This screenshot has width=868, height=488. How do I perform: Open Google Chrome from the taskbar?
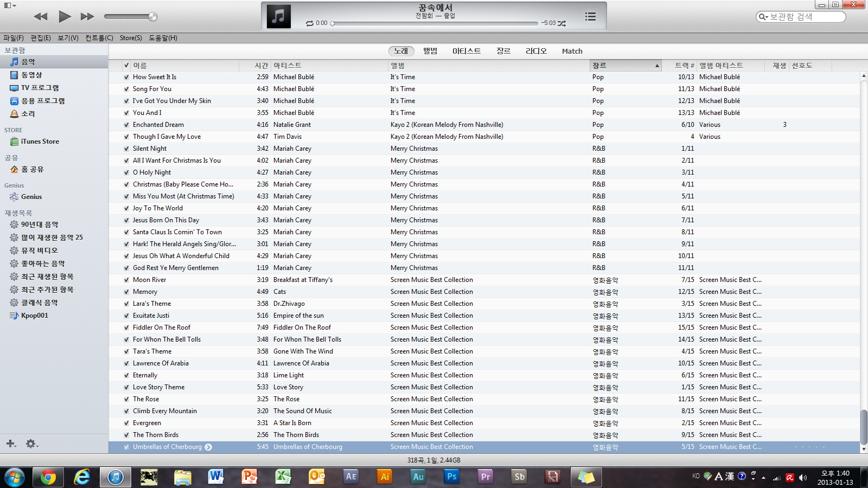[48, 477]
